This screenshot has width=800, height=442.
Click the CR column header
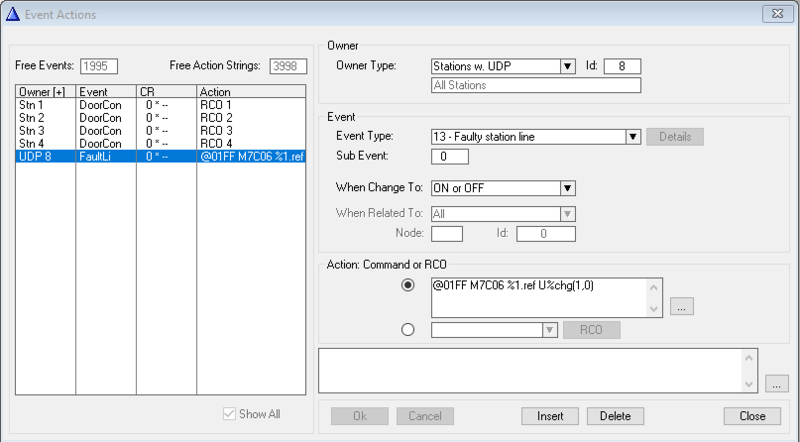coord(166,92)
